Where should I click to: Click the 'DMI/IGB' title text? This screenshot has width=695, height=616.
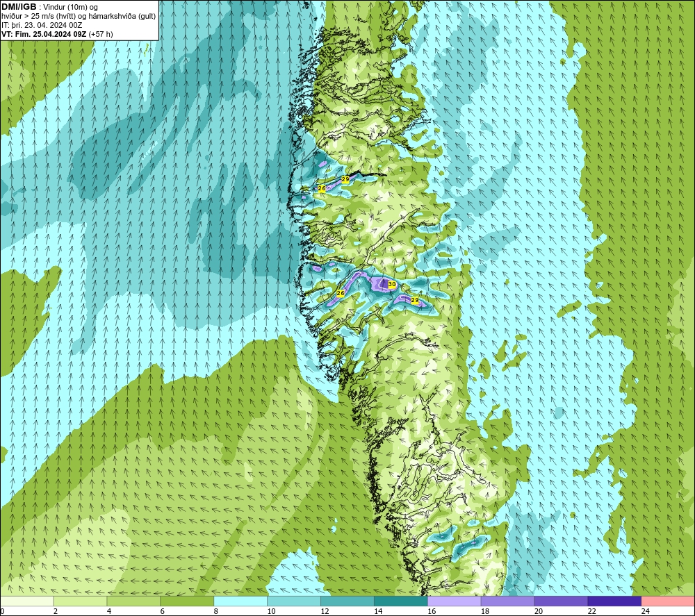pos(19,7)
